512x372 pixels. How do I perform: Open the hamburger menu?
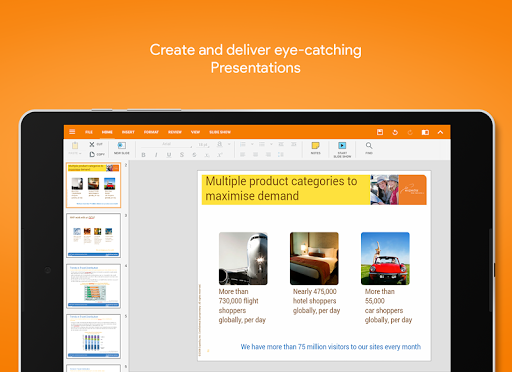pos(72,132)
